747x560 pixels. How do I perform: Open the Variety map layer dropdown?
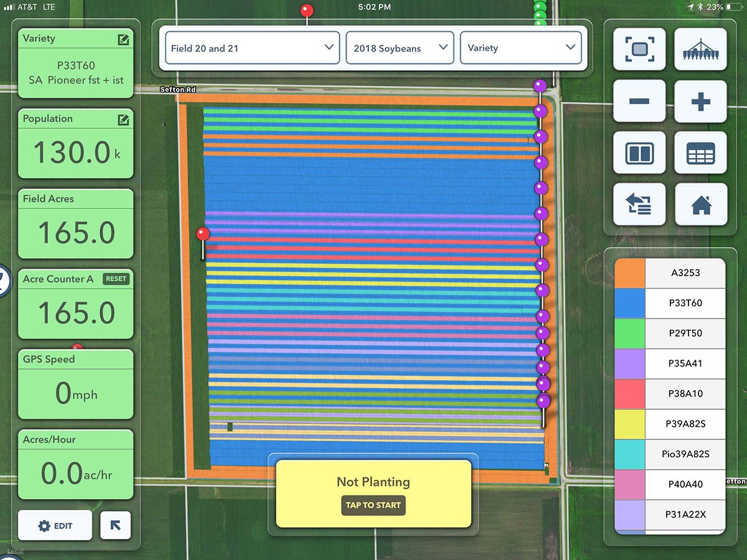[x=521, y=47]
